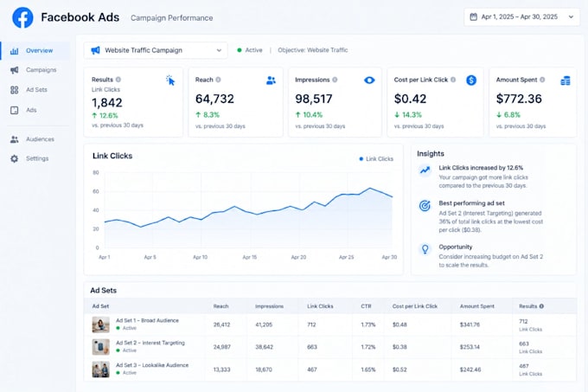Click the Active campaign status indicator
This screenshot has width=588, height=392.
[250, 50]
